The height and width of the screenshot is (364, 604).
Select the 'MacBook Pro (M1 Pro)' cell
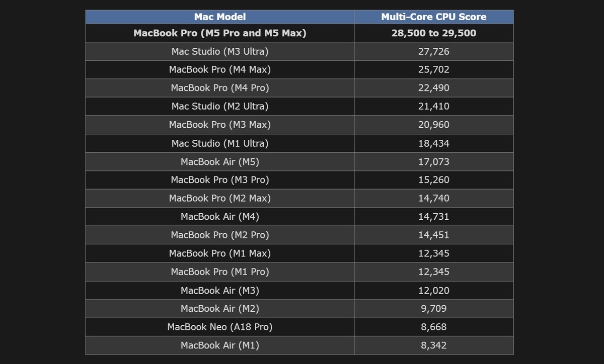tap(220, 272)
